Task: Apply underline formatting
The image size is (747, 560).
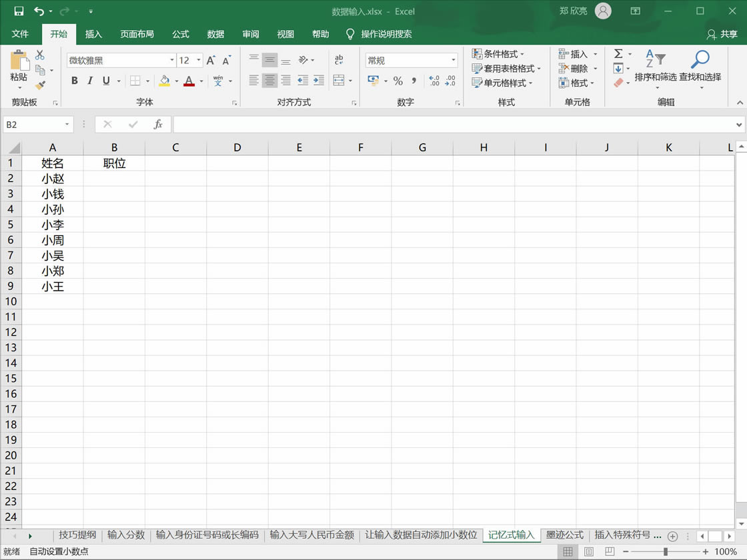Action: tap(105, 81)
